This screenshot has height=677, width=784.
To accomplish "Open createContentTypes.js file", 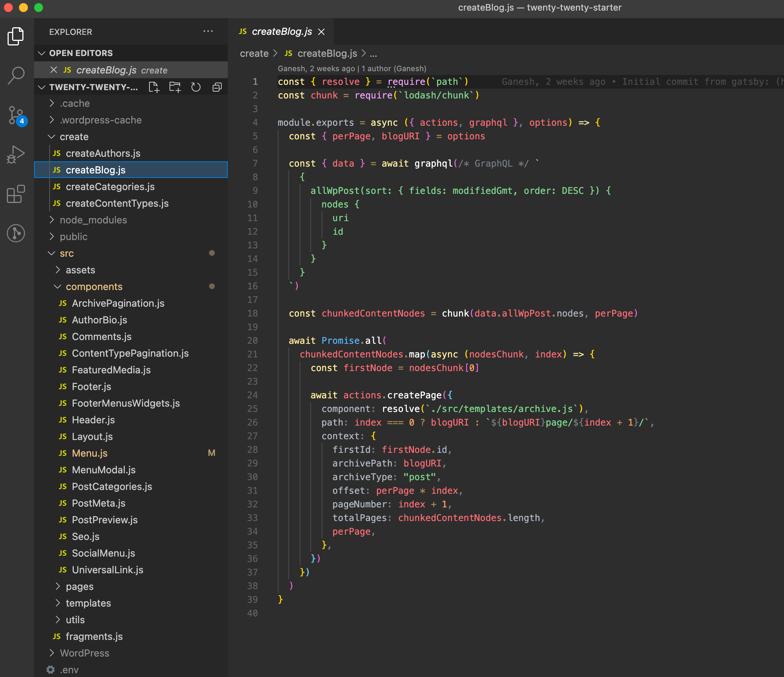I will click(x=131, y=203).
